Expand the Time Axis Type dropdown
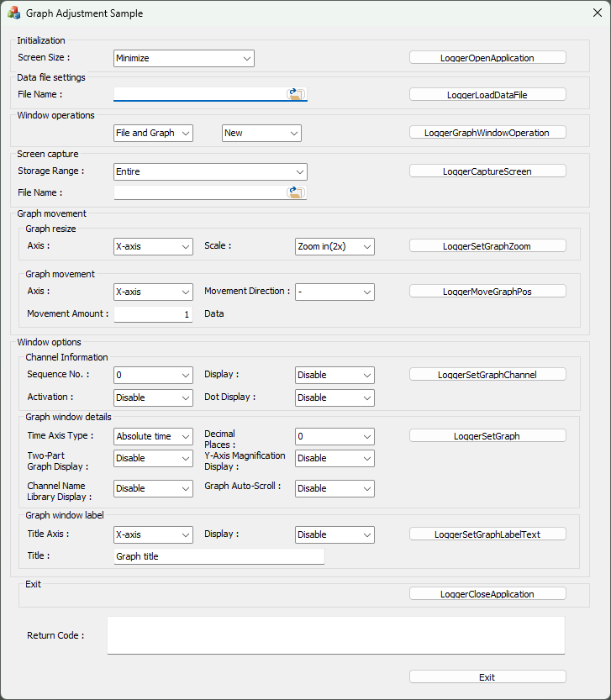The image size is (611, 700). (153, 436)
